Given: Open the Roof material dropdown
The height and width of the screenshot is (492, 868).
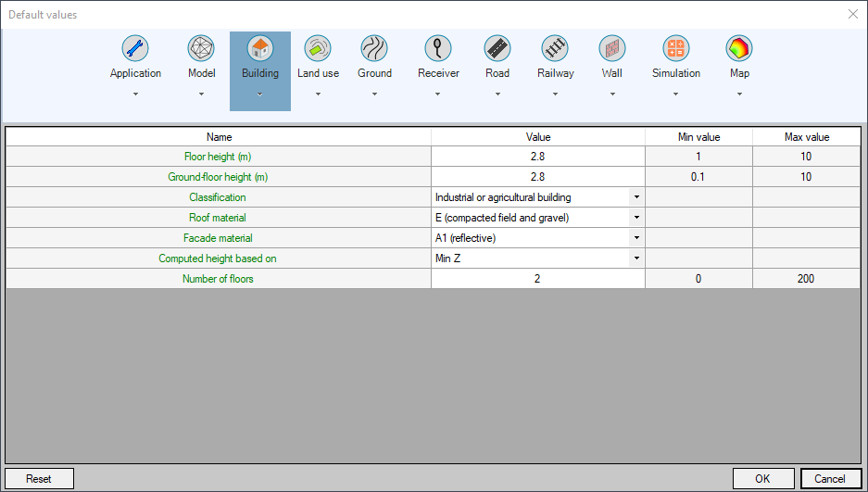Looking at the screenshot, I should 636,218.
